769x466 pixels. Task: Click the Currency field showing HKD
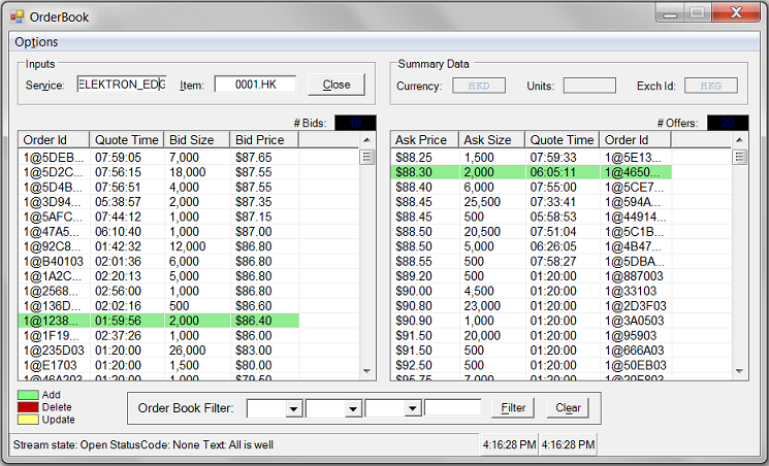tap(479, 86)
